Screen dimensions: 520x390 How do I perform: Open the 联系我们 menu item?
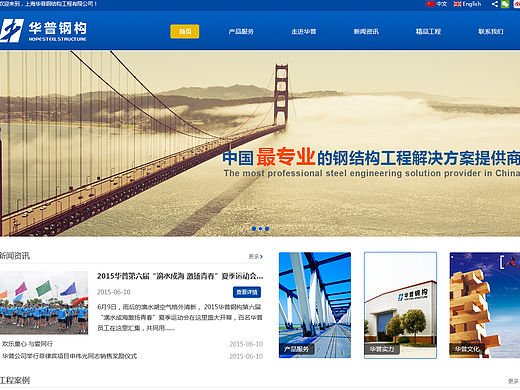click(x=491, y=31)
